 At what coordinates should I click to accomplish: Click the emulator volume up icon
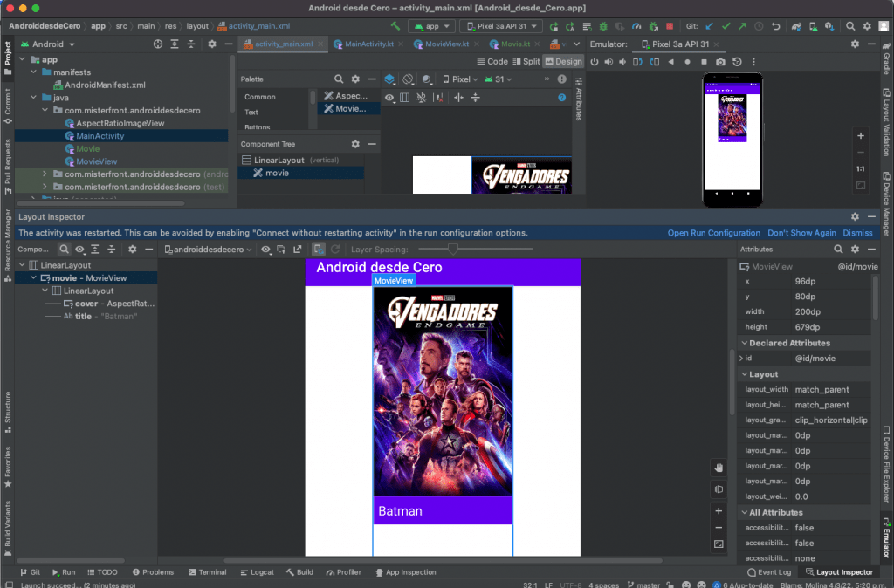pyautogui.click(x=609, y=62)
